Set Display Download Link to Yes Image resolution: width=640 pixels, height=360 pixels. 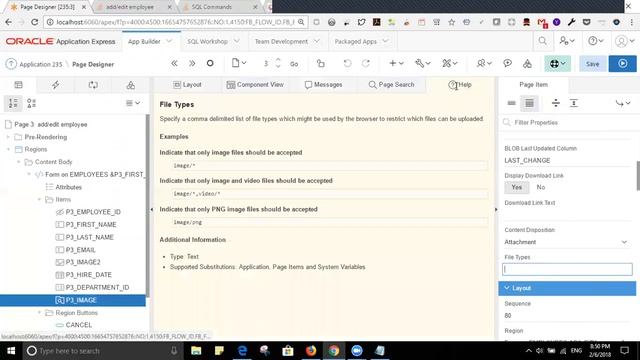click(517, 187)
